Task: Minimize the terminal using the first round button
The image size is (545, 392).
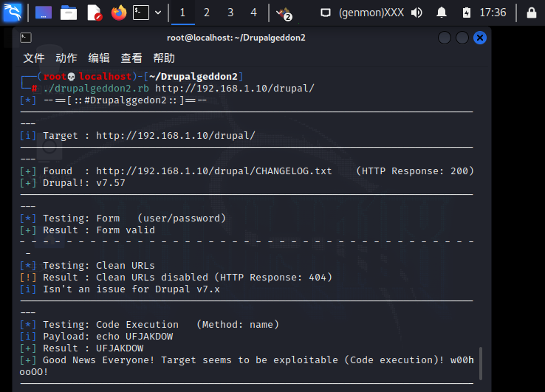Action: (445, 38)
